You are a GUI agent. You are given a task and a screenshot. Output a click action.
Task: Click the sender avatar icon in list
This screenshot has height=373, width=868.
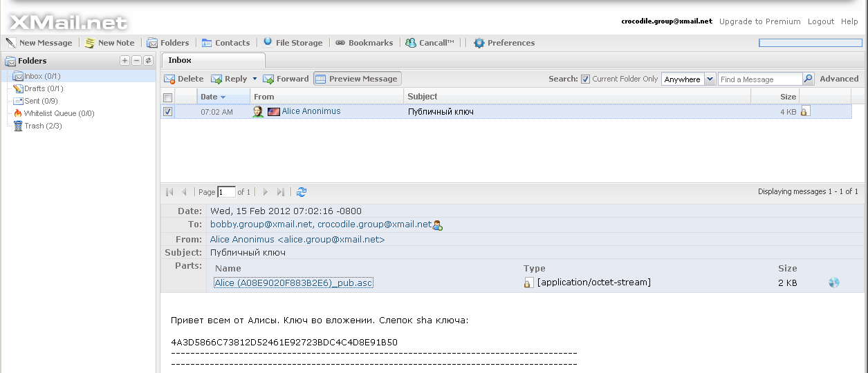pos(258,111)
